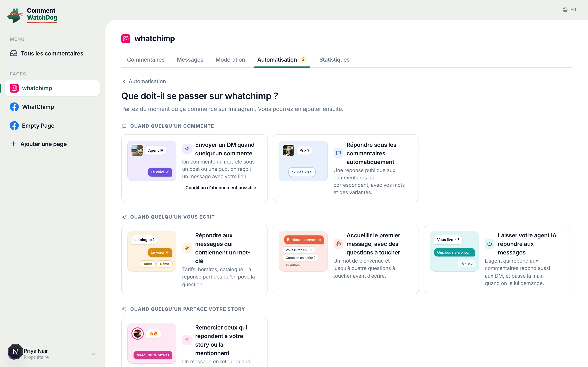588x367 pixels.
Task: Select the Instagram icon beside whatchimp in sidebar
Action: coord(14,88)
